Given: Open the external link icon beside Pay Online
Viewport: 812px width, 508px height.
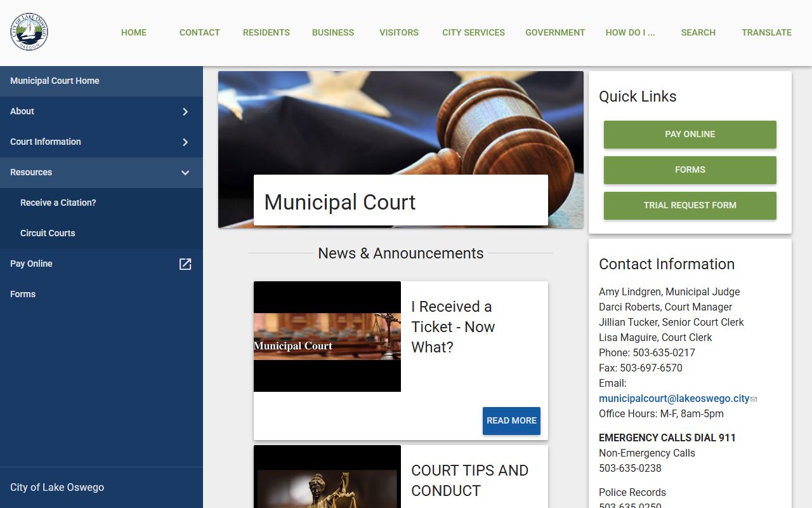Looking at the screenshot, I should pyautogui.click(x=185, y=264).
